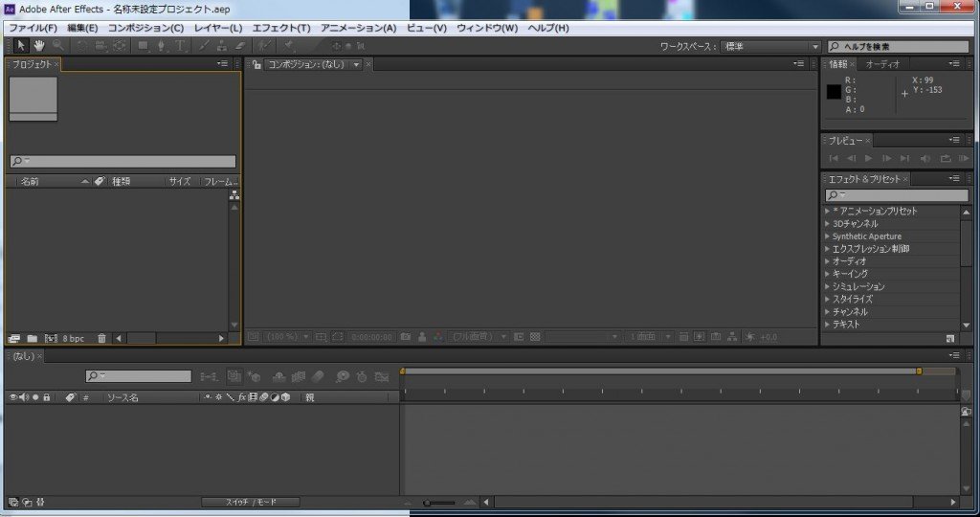The width and height of the screenshot is (980, 517).
Task: Expand Layer Switches pane in timeline
Action: pyautogui.click(x=13, y=502)
